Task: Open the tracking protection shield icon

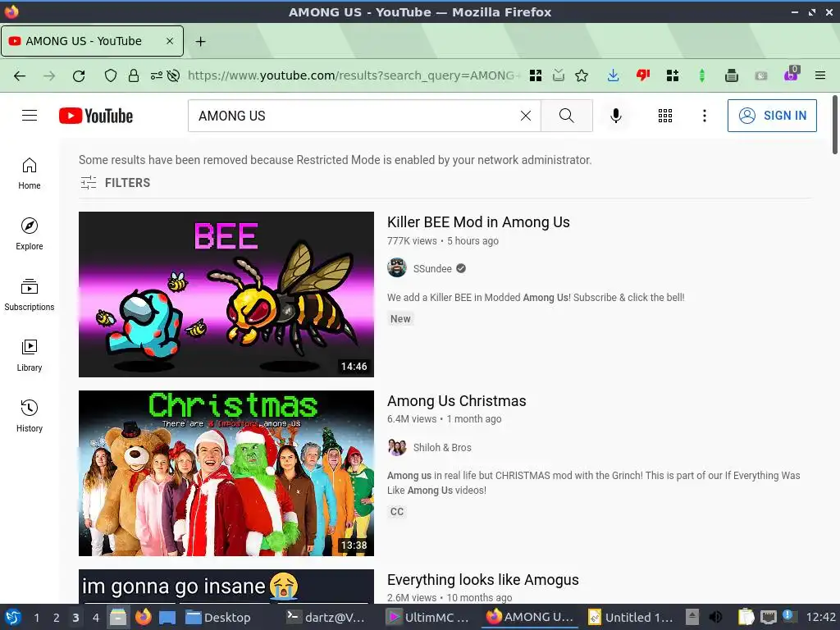Action: [111, 75]
